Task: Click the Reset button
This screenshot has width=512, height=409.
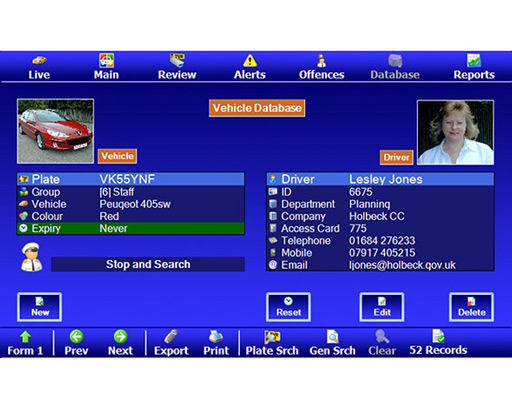Action: click(288, 307)
